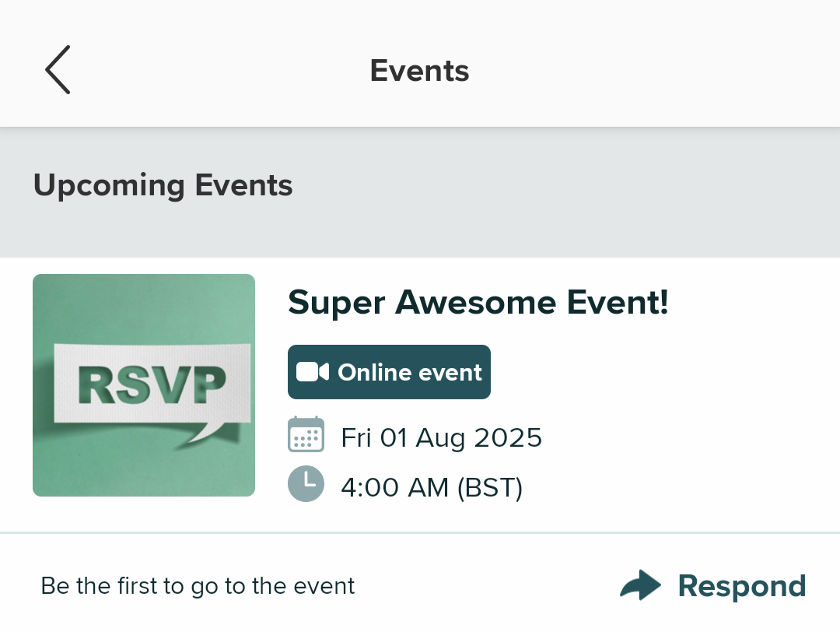Open the Super Awesome Event! details
The image size is (840, 632).
tap(477, 302)
